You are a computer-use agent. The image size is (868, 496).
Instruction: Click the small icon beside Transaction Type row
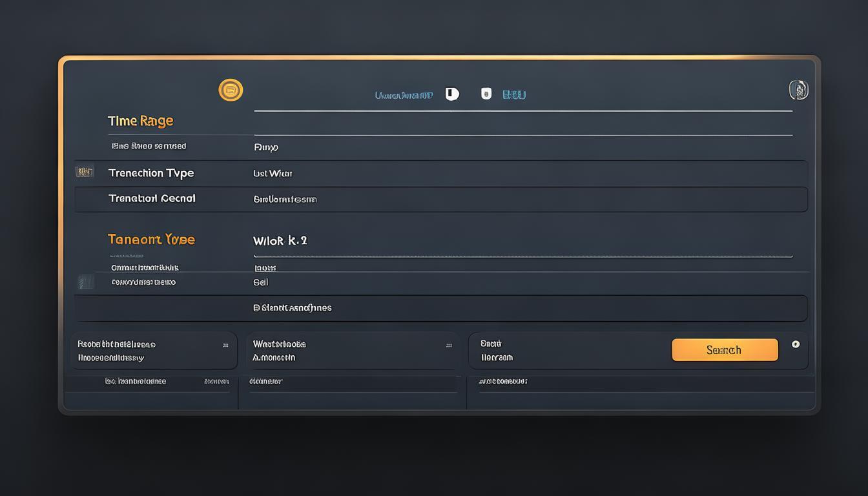[85, 171]
